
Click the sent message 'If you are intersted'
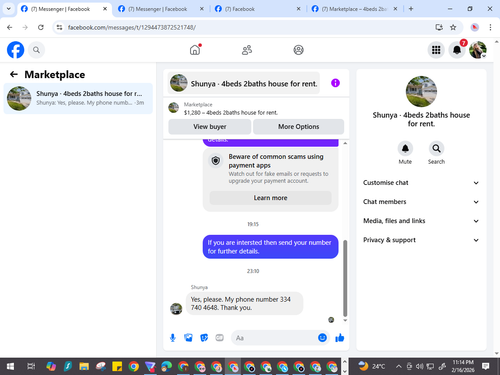(x=270, y=247)
